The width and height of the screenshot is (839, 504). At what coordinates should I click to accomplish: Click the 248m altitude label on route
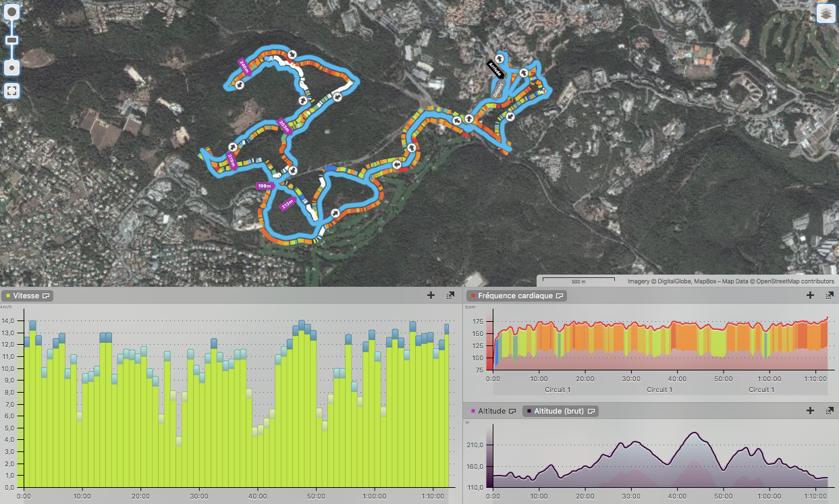coord(243,66)
